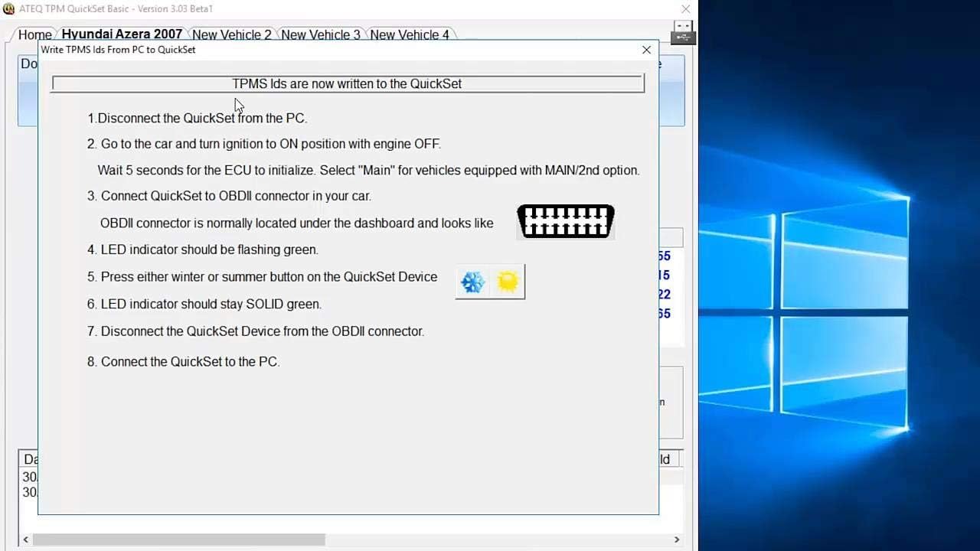Go to the New Vehicle 3 tab

320,34
